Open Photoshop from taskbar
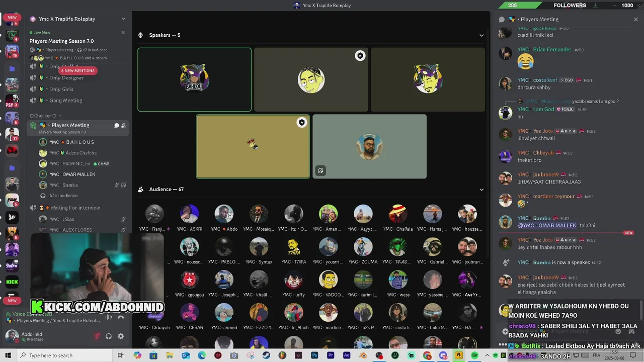Viewport: 644px width, 362px height. 314,355
